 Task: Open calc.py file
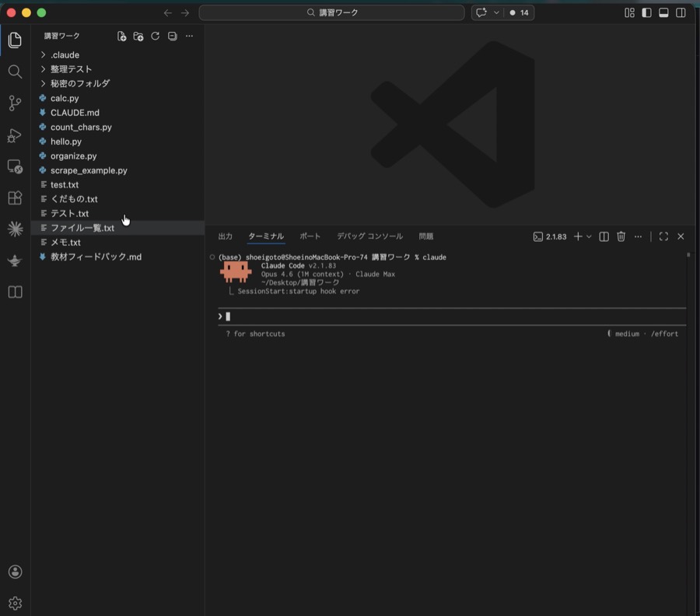pos(117,98)
